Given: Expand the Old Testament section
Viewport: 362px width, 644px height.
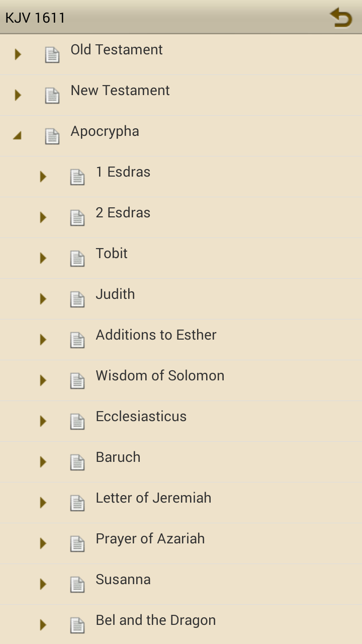Looking at the screenshot, I should [x=17, y=54].
